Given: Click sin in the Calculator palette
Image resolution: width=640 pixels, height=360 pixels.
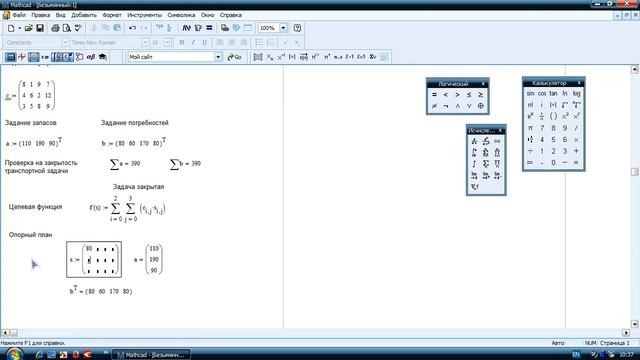Looking at the screenshot, I should (x=530, y=93).
